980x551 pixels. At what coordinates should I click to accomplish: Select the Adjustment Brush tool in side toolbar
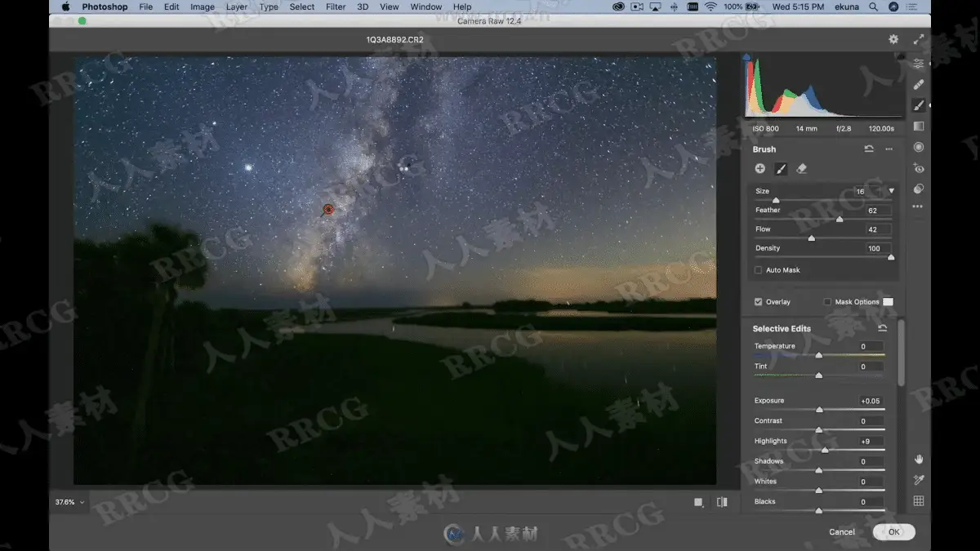(x=919, y=105)
